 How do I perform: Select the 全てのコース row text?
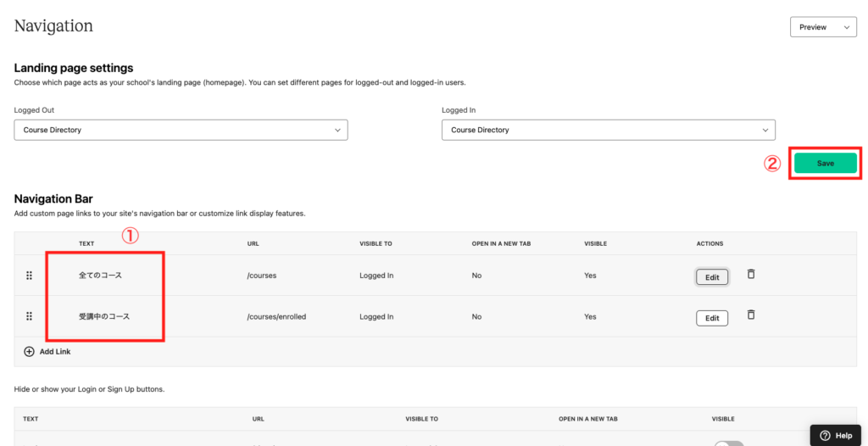(x=100, y=276)
